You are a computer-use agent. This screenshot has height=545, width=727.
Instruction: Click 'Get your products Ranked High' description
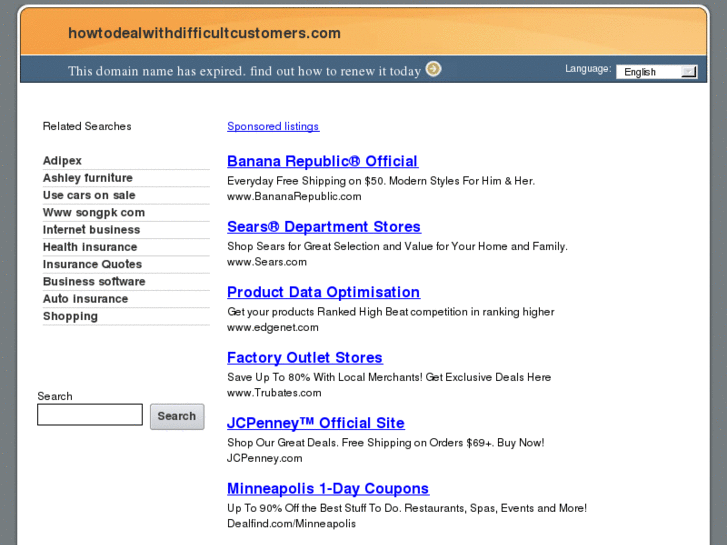click(391, 312)
